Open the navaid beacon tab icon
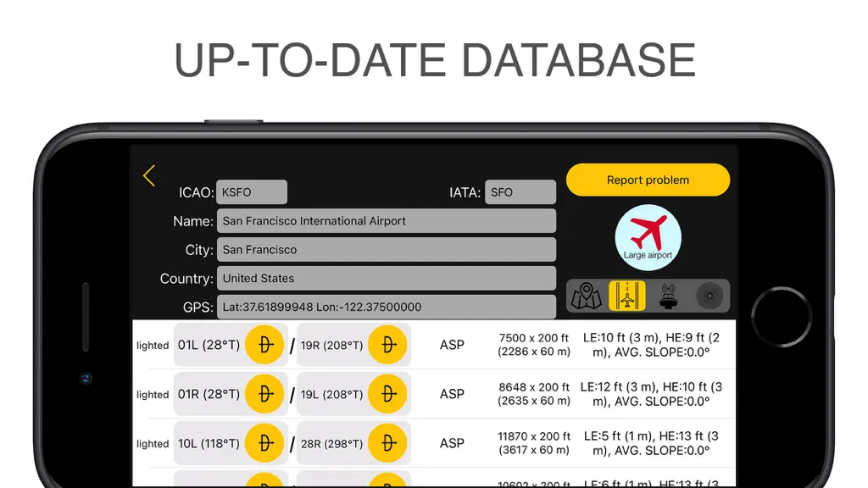The height and width of the screenshot is (488, 868). click(x=668, y=296)
